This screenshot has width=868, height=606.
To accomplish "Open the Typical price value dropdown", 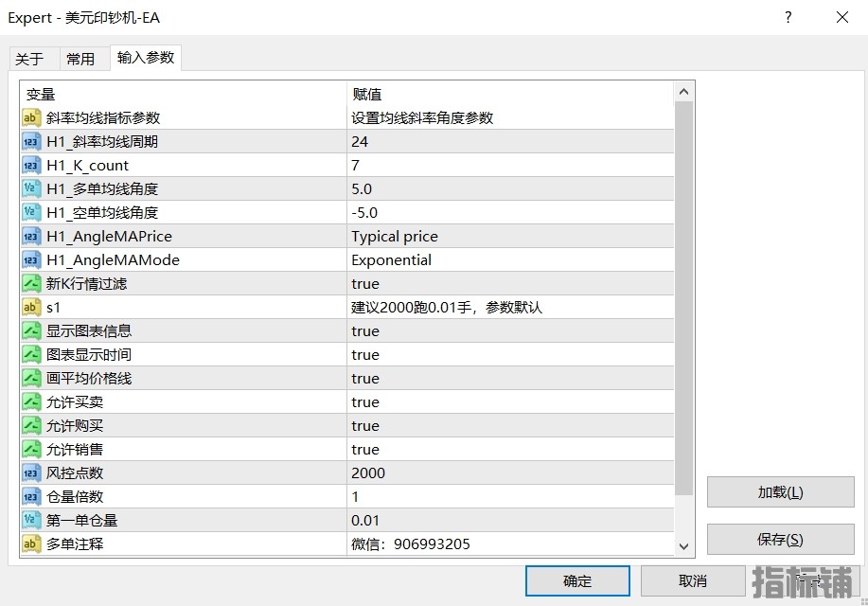I will [510, 237].
